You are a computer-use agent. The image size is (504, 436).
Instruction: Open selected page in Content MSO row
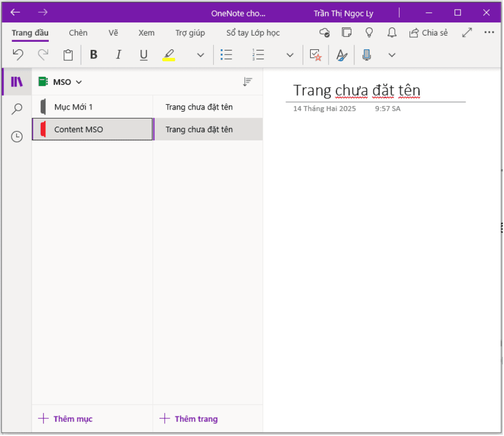pyautogui.click(x=208, y=129)
